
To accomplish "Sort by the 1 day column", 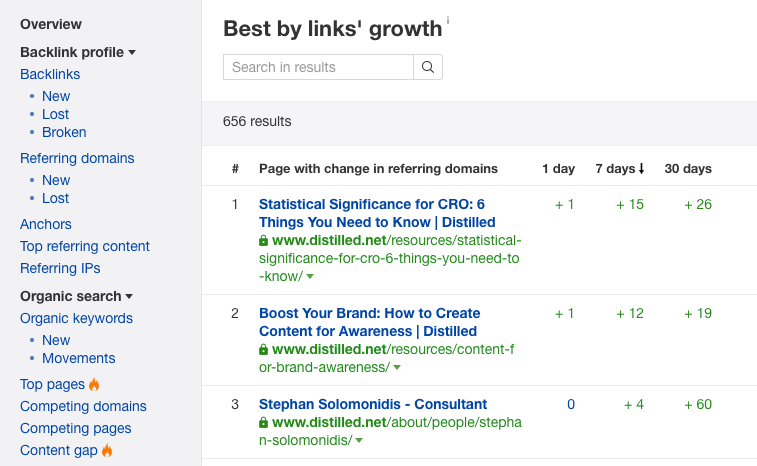I will pyautogui.click(x=558, y=169).
